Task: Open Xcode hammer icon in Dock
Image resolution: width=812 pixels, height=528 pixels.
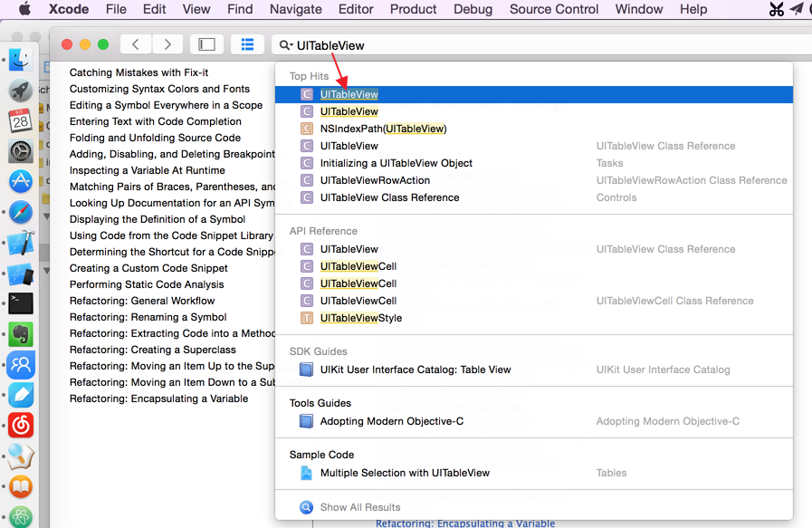Action: 21,243
